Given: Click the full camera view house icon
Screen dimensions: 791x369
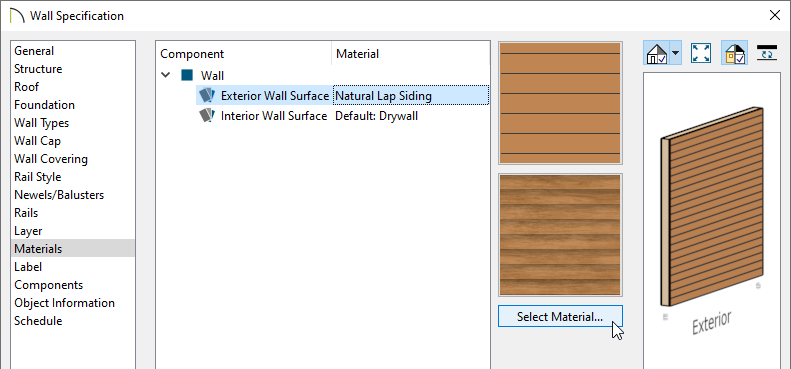Looking at the screenshot, I should click(656, 53).
